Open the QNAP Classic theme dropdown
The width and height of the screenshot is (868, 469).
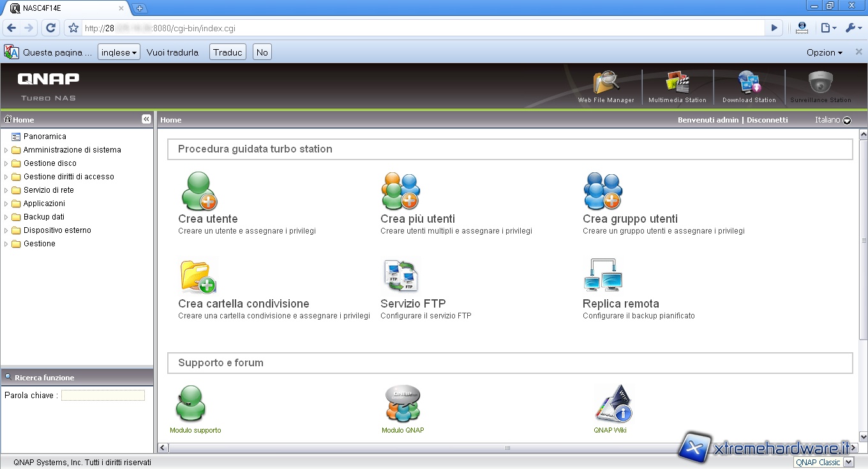coord(823,462)
